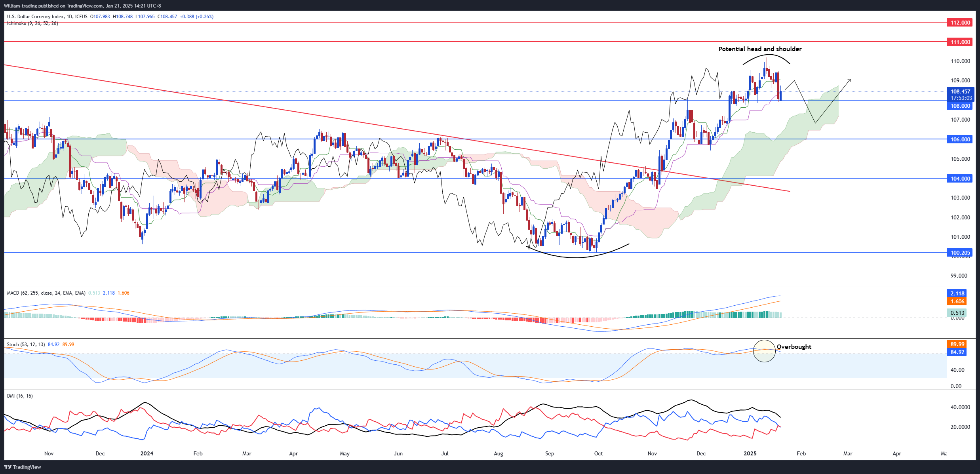980x474 pixels.
Task: Select the orange 89.99 Stoch scale label
Action: 957,344
